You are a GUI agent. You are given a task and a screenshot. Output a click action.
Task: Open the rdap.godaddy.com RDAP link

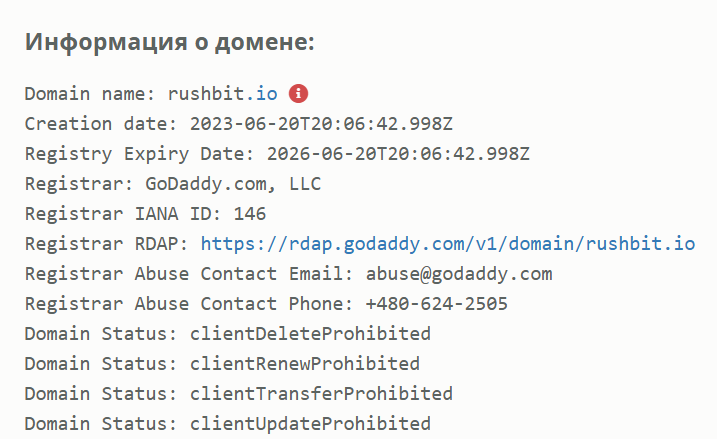448,243
